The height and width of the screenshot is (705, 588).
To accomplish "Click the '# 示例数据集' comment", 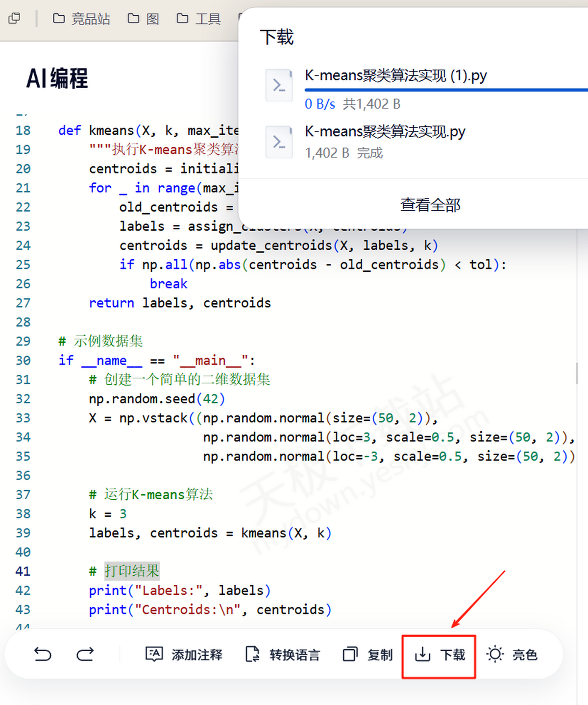I will click(x=100, y=341).
